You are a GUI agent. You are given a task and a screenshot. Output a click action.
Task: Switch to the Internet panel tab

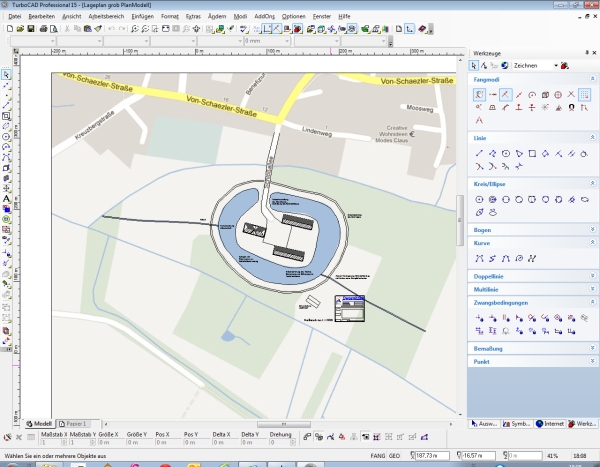click(551, 424)
